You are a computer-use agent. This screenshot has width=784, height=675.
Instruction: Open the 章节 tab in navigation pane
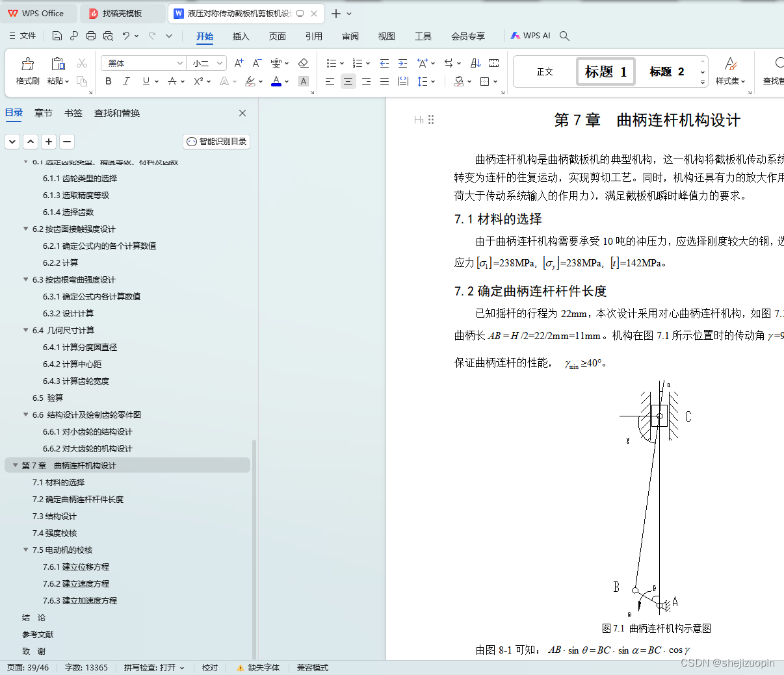click(44, 113)
